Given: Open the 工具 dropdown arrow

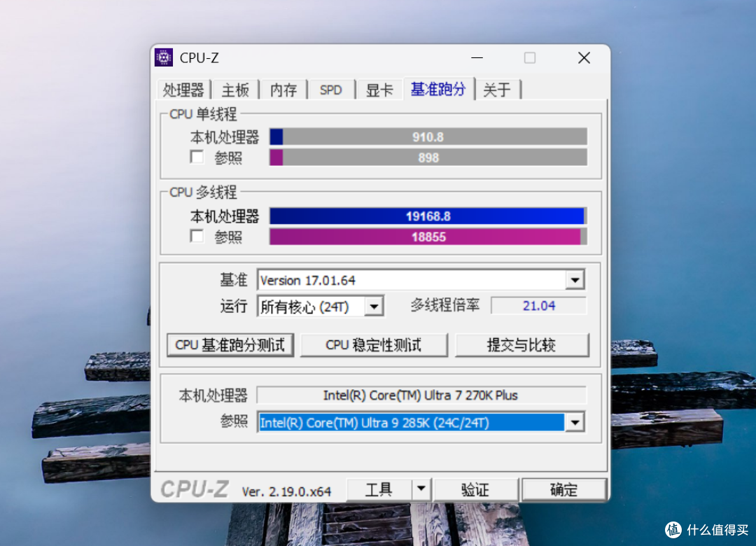Looking at the screenshot, I should tap(421, 489).
